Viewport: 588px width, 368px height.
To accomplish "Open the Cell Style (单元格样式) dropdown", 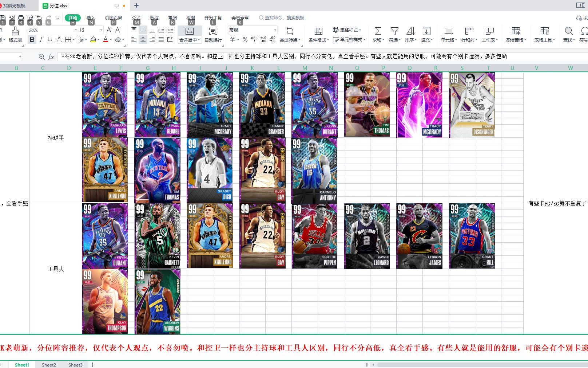I will (x=349, y=39).
